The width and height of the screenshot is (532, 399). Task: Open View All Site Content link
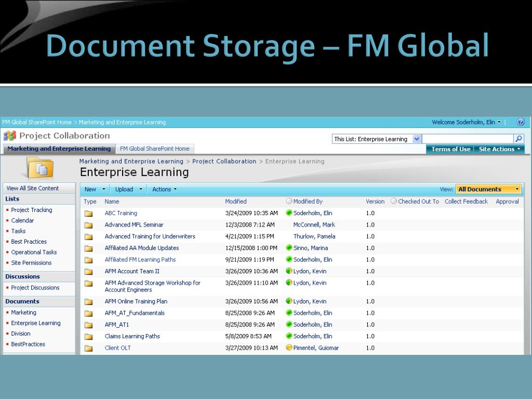point(33,188)
